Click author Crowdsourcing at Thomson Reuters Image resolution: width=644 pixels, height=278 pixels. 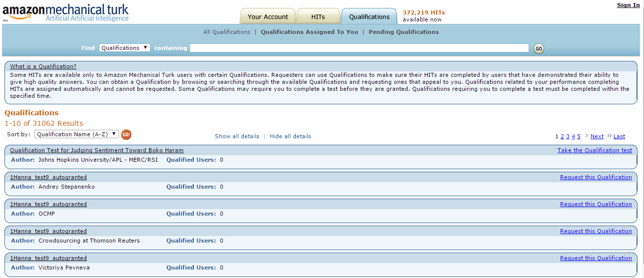(x=89, y=241)
